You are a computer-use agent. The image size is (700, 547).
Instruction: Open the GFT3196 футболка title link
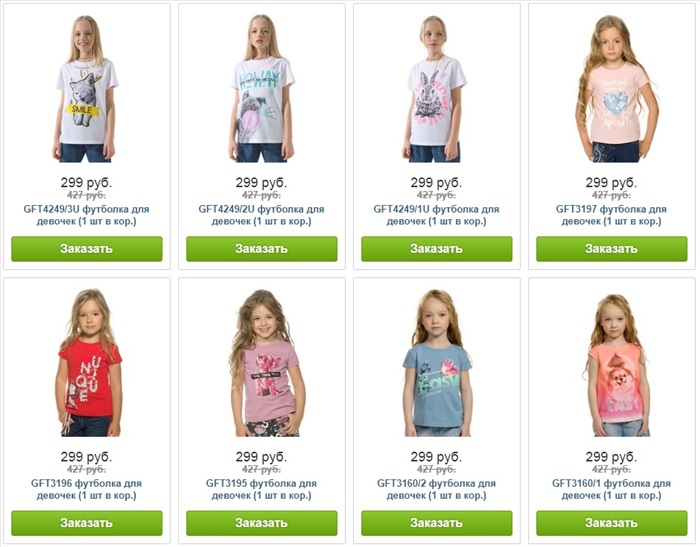point(87,489)
